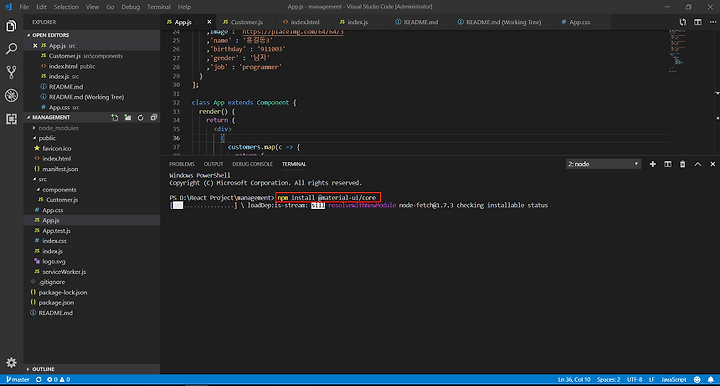Viewport: 720px width, 386px height.
Task: Open logo.svg in src folder
Action: (x=54, y=262)
